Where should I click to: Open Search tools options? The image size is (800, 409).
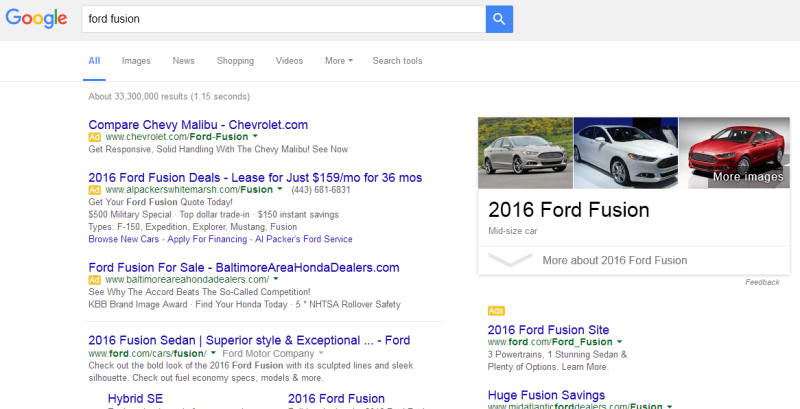[x=397, y=61]
